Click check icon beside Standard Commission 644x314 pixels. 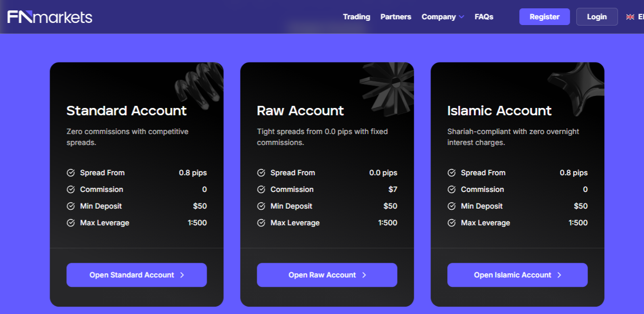coord(71,189)
